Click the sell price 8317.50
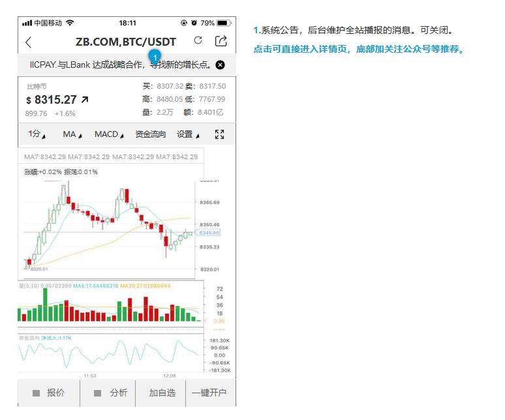Image resolution: width=505 pixels, height=420 pixels. point(213,86)
